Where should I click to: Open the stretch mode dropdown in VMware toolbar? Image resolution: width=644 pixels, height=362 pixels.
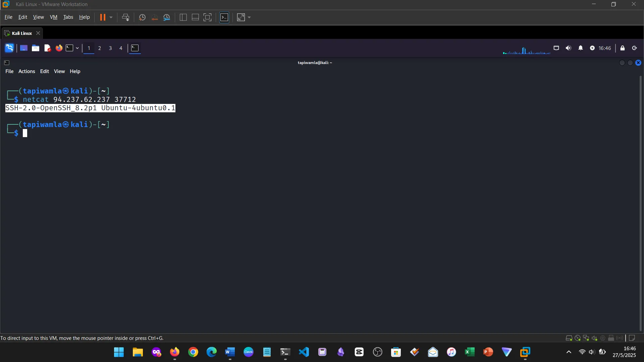(249, 17)
